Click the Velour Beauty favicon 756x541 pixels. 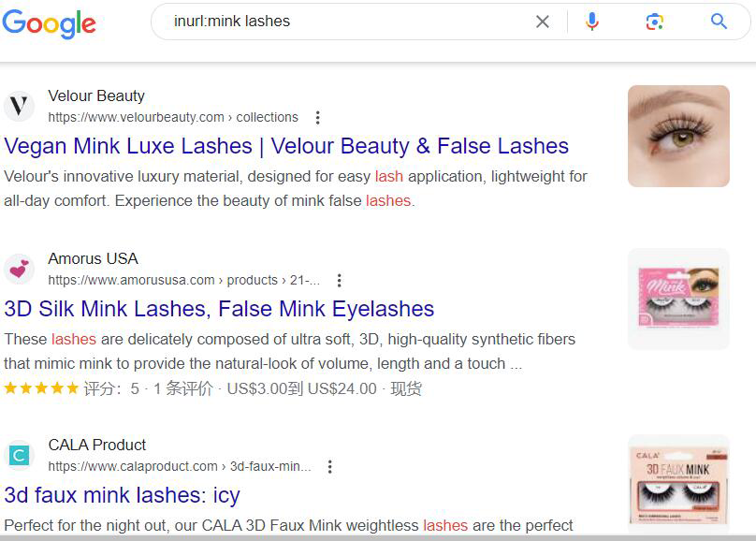coord(19,106)
